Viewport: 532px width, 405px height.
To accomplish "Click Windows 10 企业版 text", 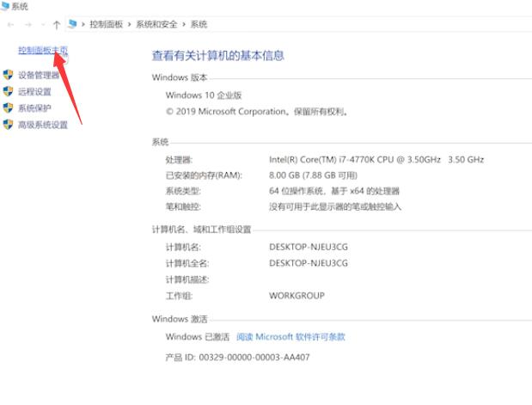I will click(204, 95).
